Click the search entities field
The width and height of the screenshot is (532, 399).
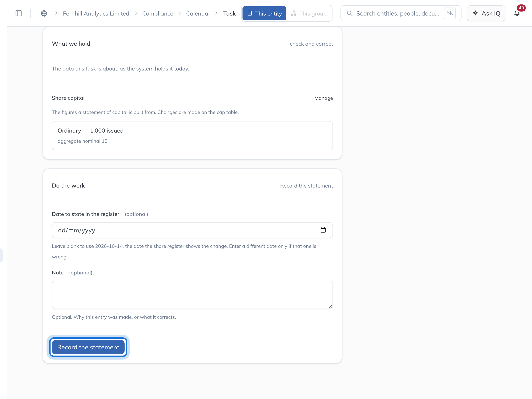(x=401, y=13)
